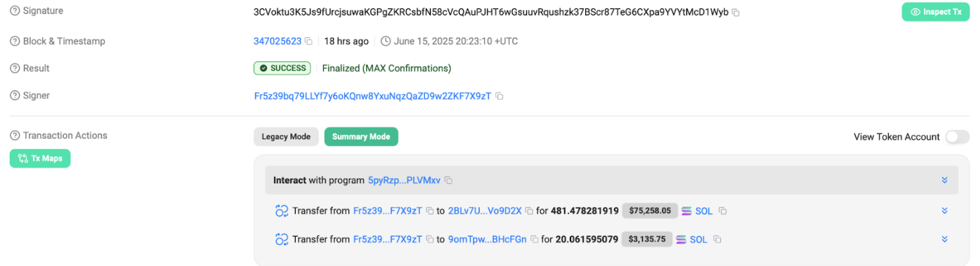Open Tx Maps
980x266 pixels.
(40, 159)
